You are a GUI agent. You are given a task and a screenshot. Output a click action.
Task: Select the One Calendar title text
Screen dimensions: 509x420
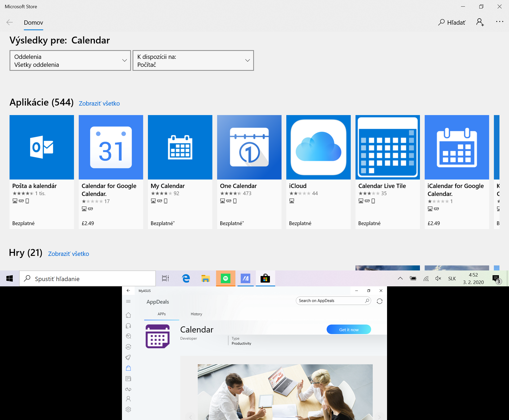pyautogui.click(x=238, y=186)
